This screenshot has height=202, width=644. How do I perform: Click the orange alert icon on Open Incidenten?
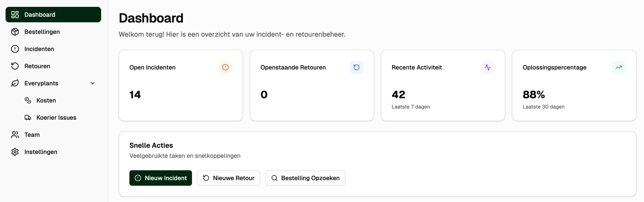tap(225, 67)
